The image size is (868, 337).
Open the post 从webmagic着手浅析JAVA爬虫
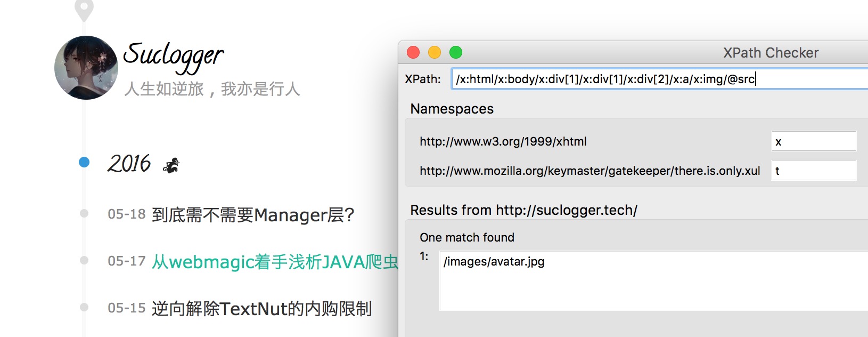[275, 262]
